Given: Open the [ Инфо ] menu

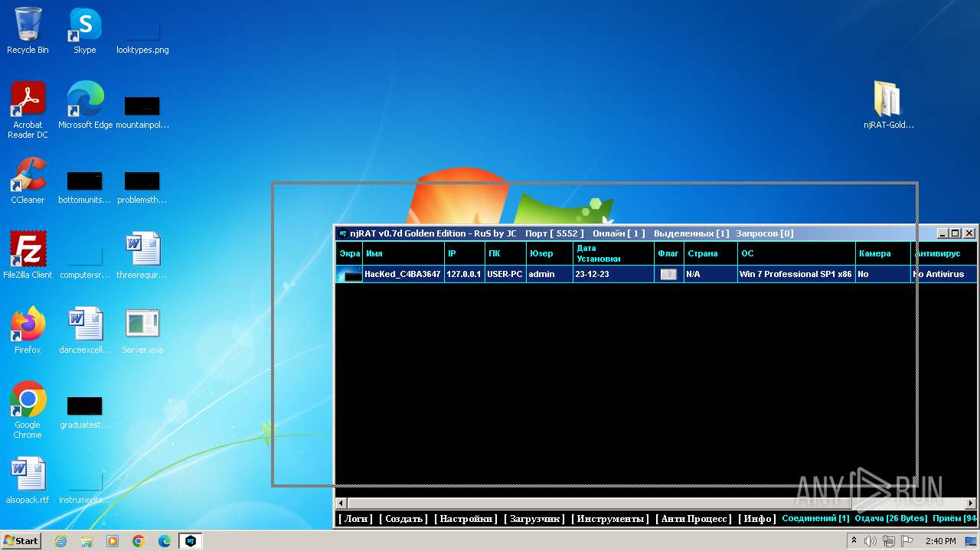Looking at the screenshot, I should [757, 519].
